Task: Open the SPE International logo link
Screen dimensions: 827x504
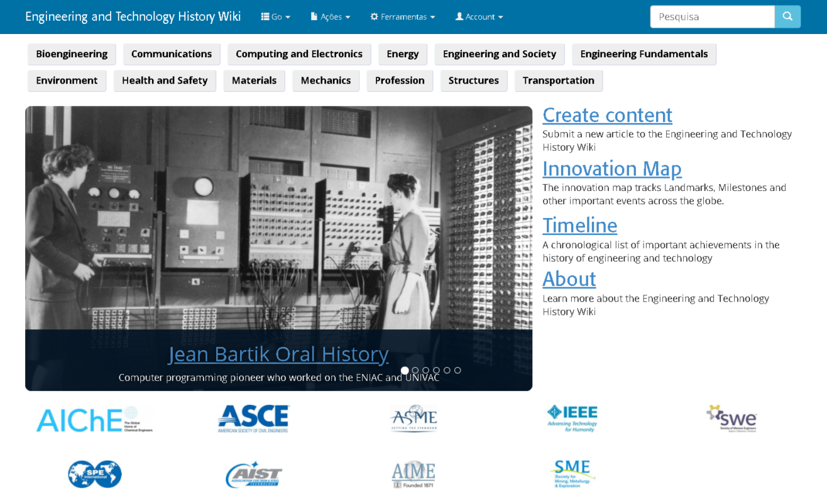Action: pyautogui.click(x=95, y=474)
